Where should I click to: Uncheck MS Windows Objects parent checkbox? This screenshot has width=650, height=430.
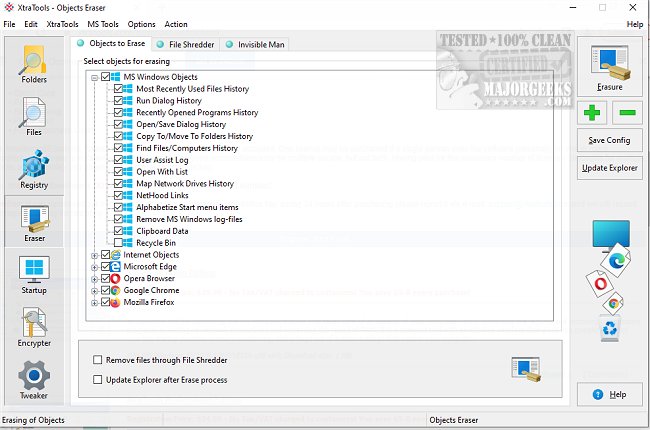pyautogui.click(x=105, y=77)
